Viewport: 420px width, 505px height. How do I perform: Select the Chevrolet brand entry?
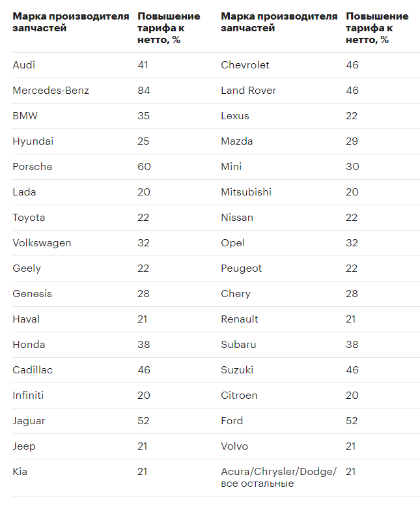point(245,65)
